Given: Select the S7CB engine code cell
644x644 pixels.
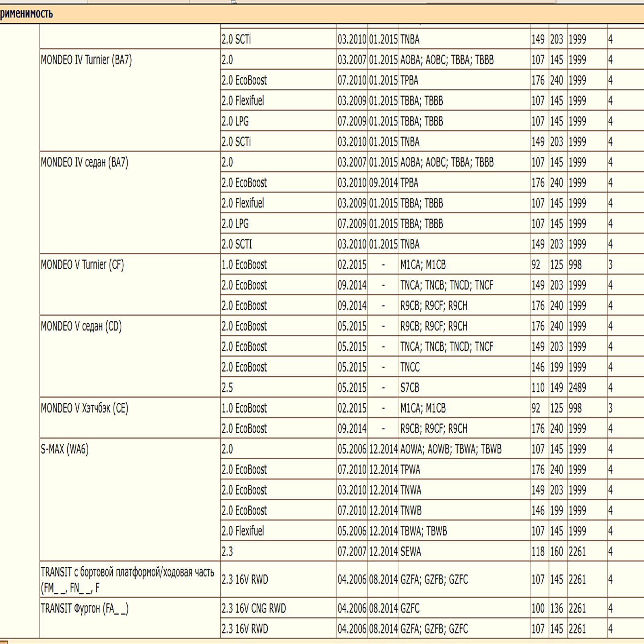Looking at the screenshot, I should tap(410, 388).
